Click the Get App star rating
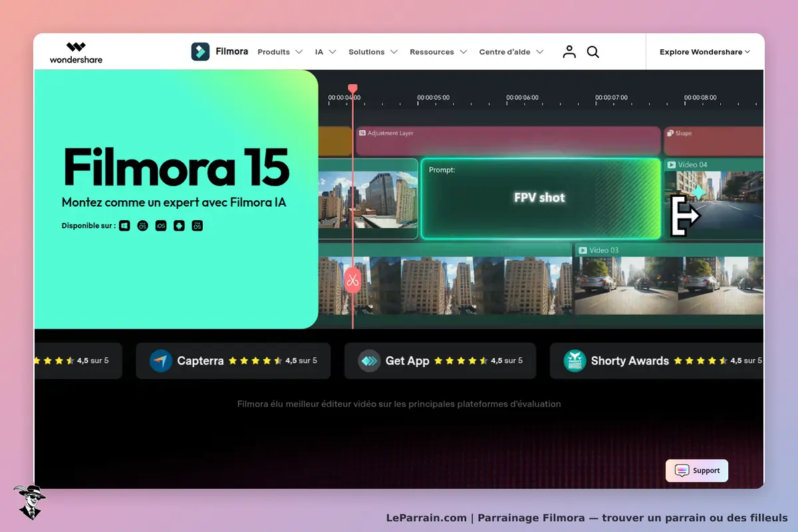The image size is (798, 532). point(461,361)
